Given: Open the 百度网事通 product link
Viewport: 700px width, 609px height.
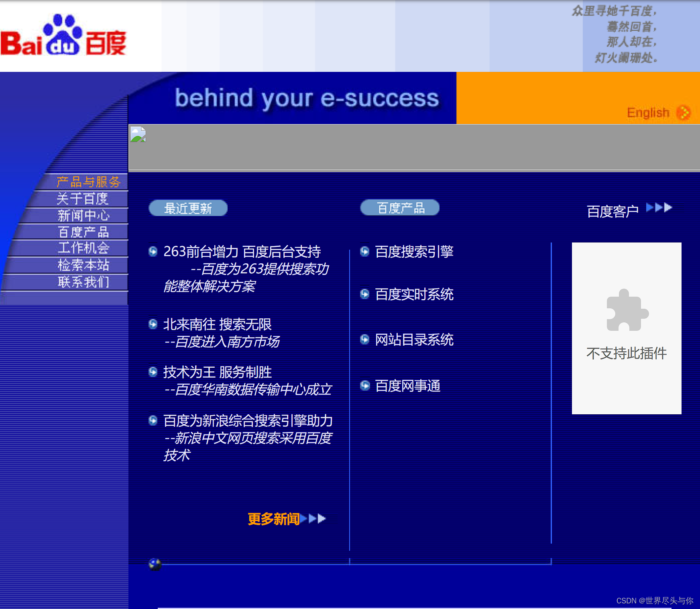Looking at the screenshot, I should 408,386.
